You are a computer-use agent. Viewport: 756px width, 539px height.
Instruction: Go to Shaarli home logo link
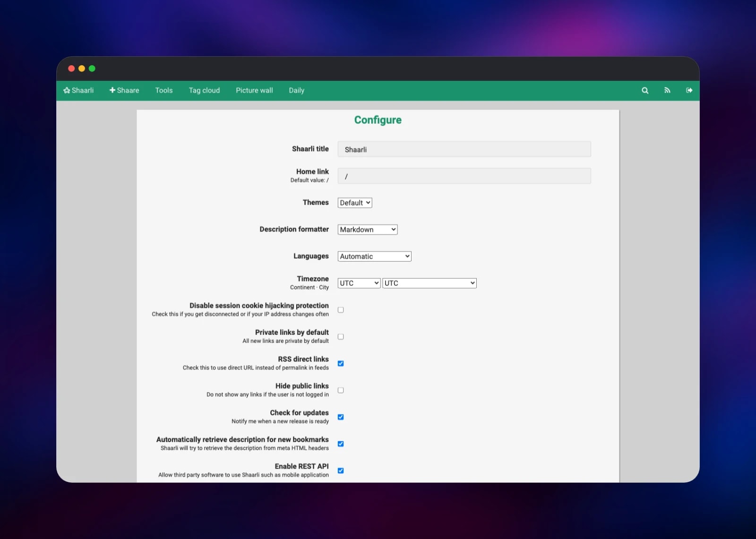pyautogui.click(x=78, y=90)
